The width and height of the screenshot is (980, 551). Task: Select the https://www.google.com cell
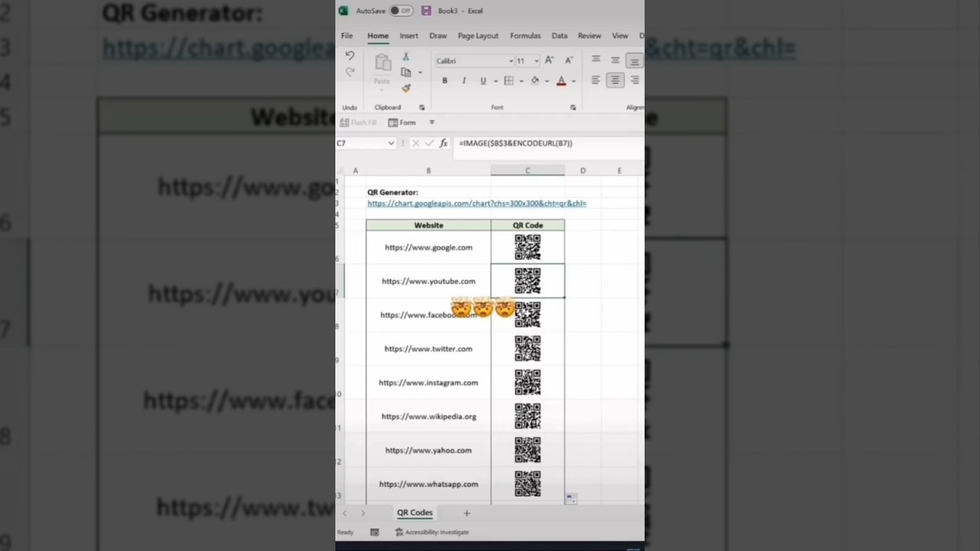tap(429, 247)
